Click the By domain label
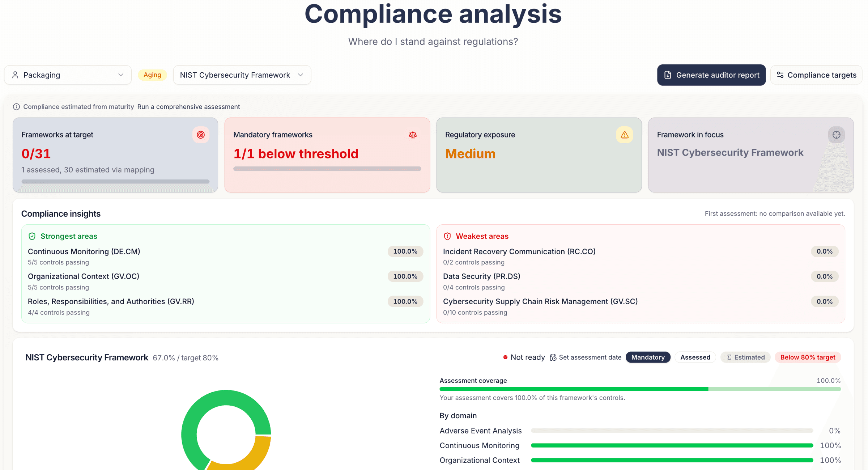This screenshot has width=868, height=470. (x=458, y=416)
